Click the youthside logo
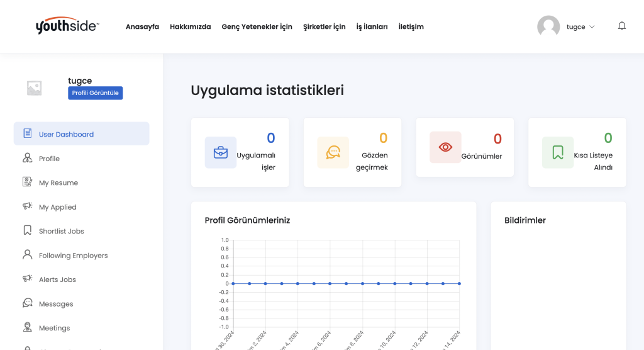Image resolution: width=644 pixels, height=350 pixels. 67,26
